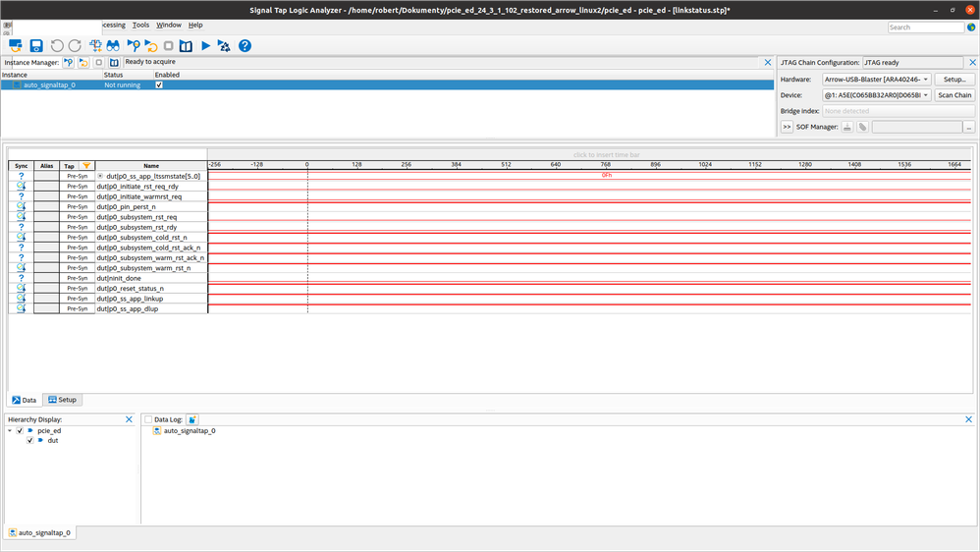Image resolution: width=980 pixels, height=552 pixels.
Task: Close the Instance Manager panel
Action: click(768, 63)
